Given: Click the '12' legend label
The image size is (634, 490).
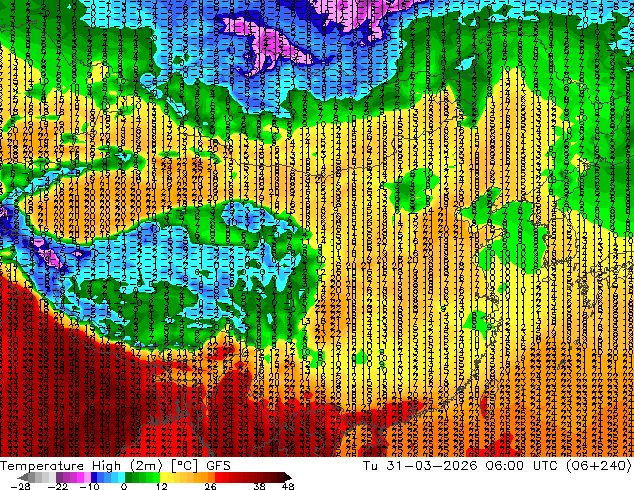Looking at the screenshot, I should 162,486.
